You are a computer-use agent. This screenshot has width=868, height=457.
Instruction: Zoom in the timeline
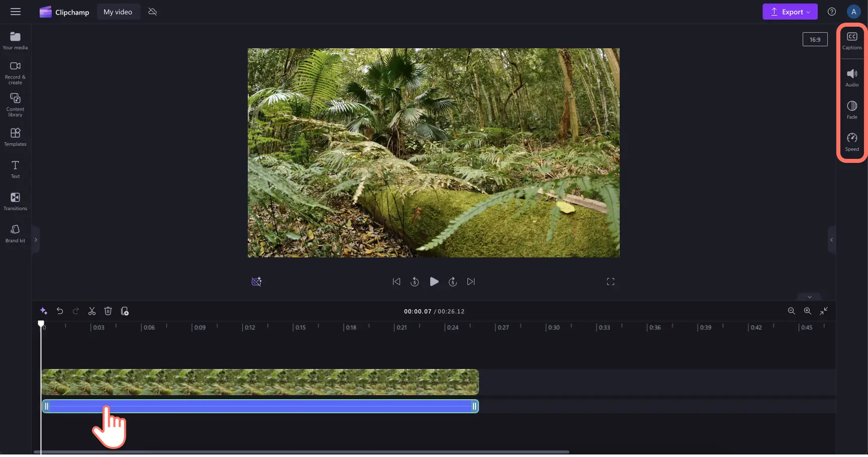[x=807, y=311]
